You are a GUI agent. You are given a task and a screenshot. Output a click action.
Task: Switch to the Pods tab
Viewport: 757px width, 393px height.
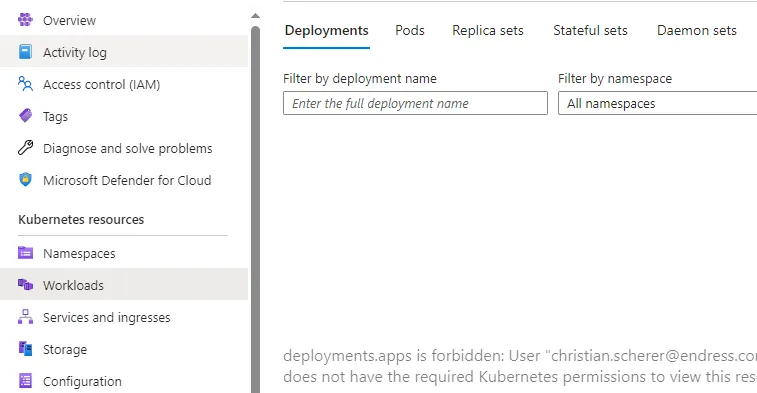tap(410, 30)
